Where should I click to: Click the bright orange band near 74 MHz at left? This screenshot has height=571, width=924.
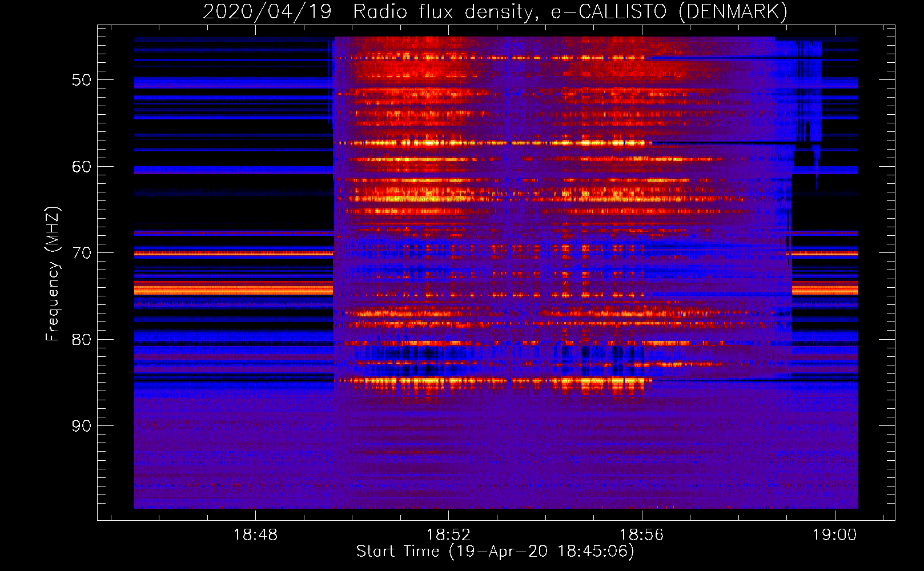coord(233,289)
